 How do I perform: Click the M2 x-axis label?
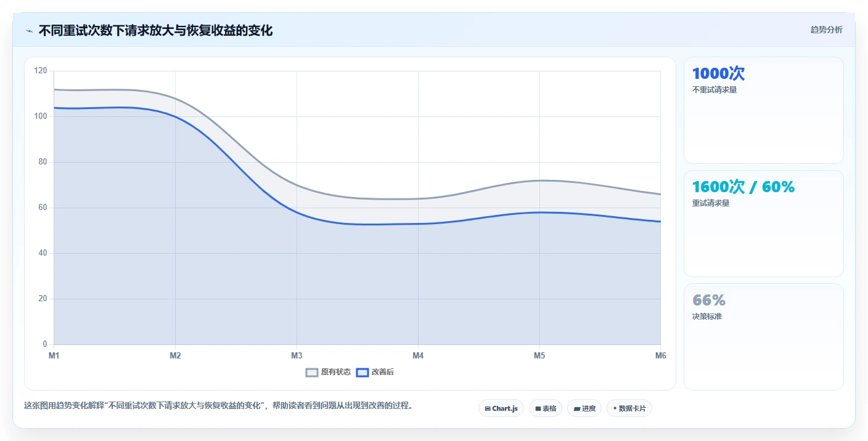click(x=175, y=355)
